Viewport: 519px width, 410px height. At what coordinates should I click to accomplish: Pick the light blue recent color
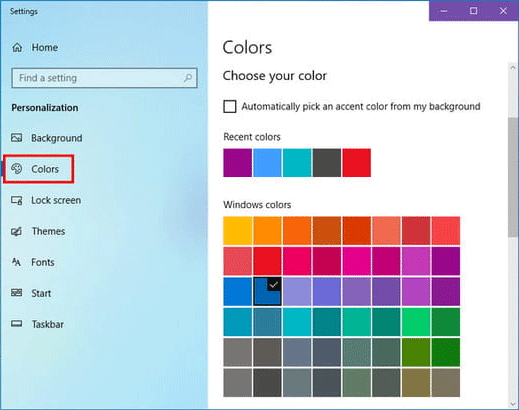coord(267,163)
